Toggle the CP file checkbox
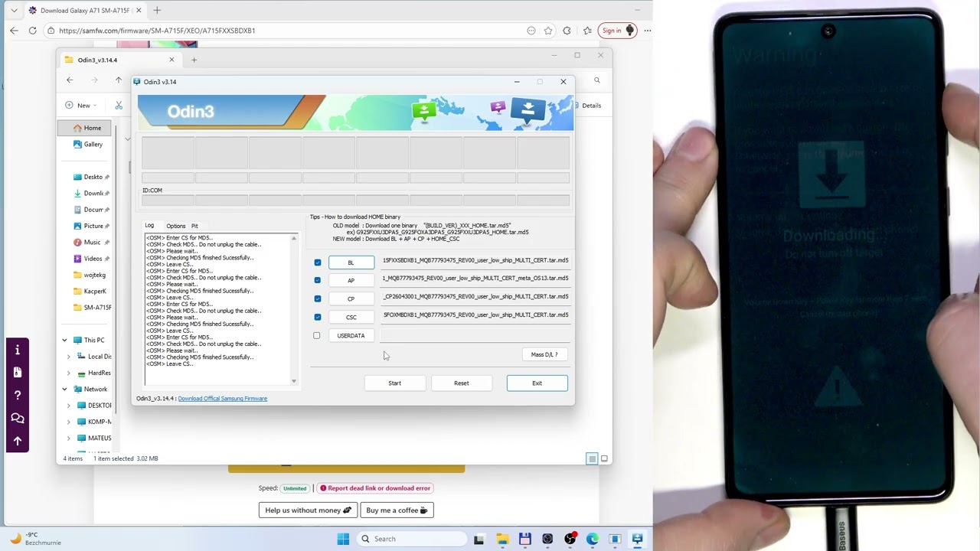The height and width of the screenshot is (551, 980). [318, 298]
